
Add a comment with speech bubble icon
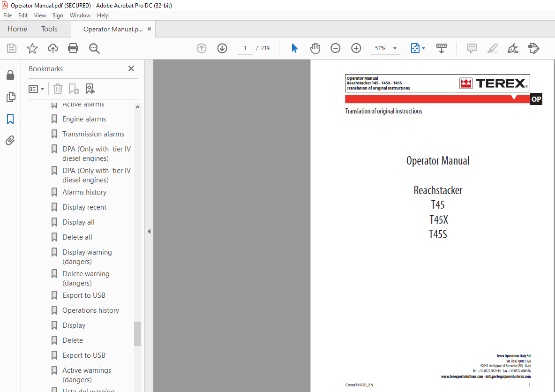[x=472, y=48]
